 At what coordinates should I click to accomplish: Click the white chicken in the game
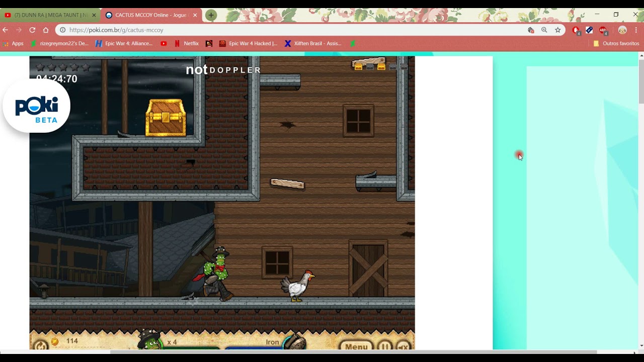coord(297,286)
